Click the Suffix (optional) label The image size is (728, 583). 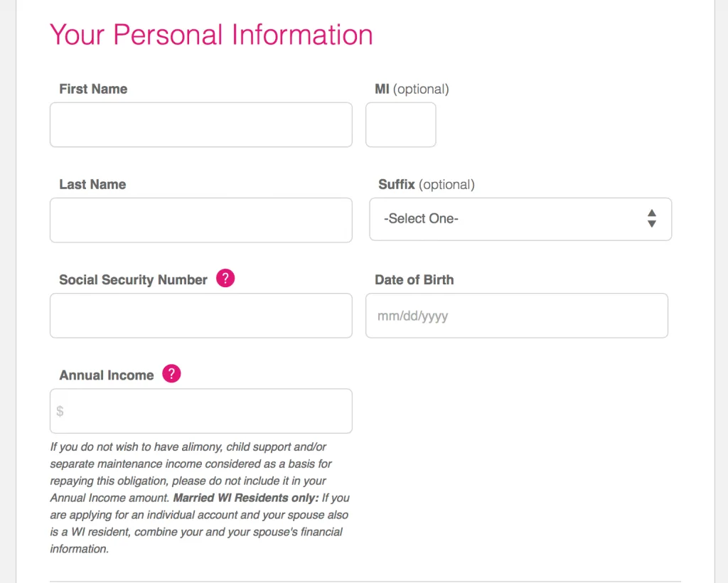[426, 184]
